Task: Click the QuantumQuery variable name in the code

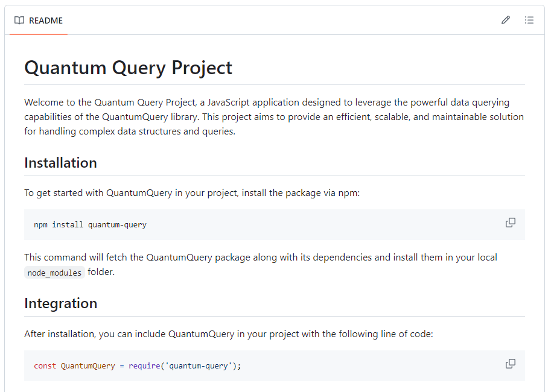Action: pos(88,366)
